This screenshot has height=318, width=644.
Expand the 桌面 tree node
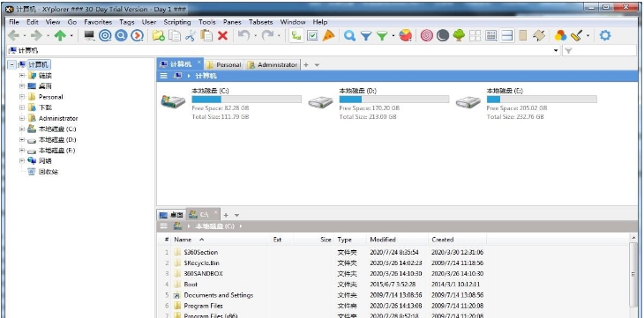pos(22,86)
